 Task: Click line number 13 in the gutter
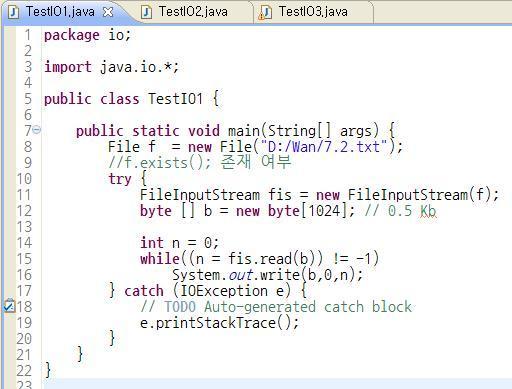24,227
